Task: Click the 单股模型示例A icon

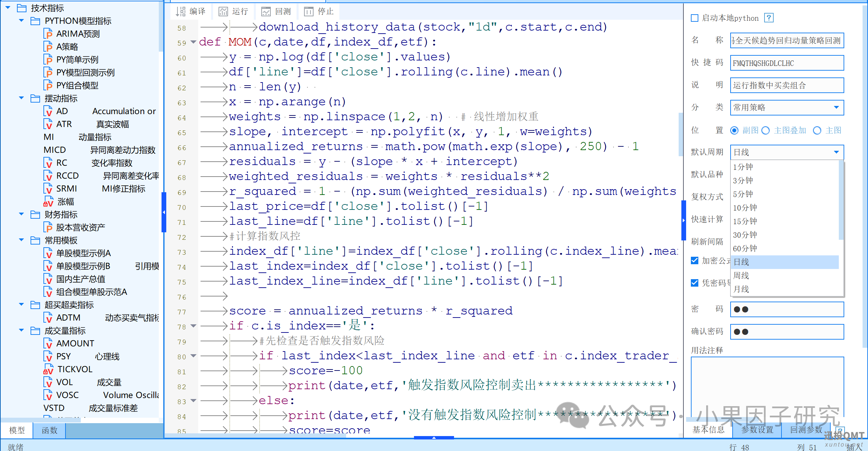Action: click(x=48, y=253)
